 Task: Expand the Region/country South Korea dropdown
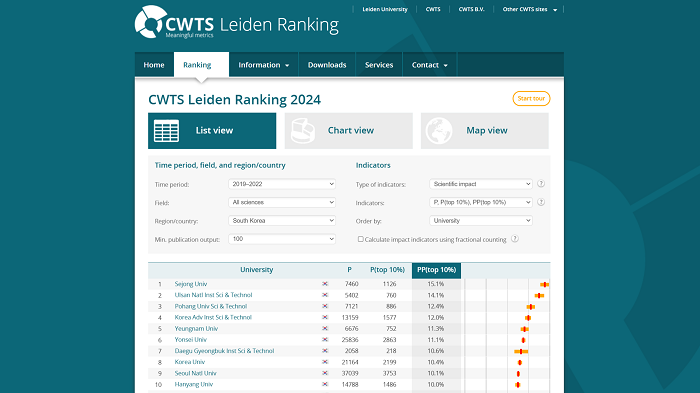click(282, 221)
